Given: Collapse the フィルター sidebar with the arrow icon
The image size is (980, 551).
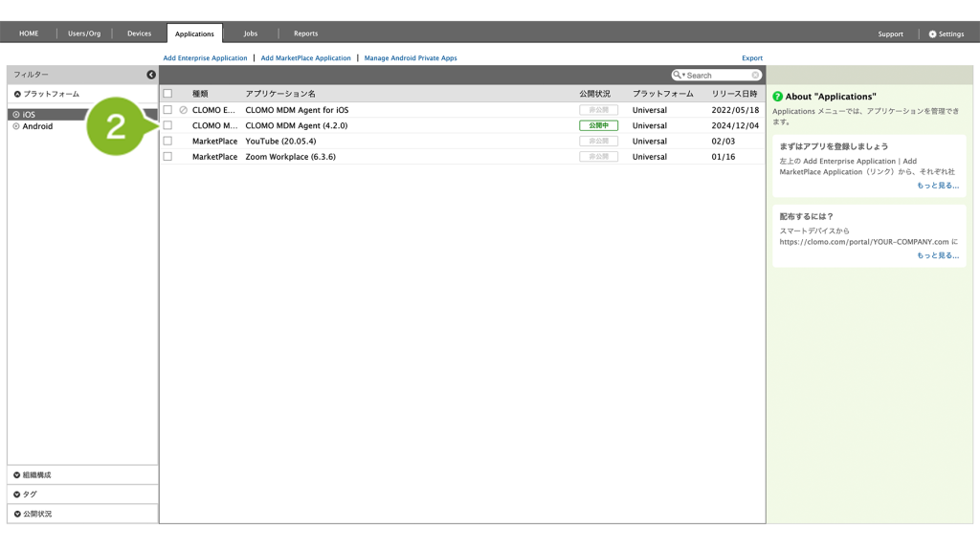Looking at the screenshot, I should pyautogui.click(x=151, y=75).
